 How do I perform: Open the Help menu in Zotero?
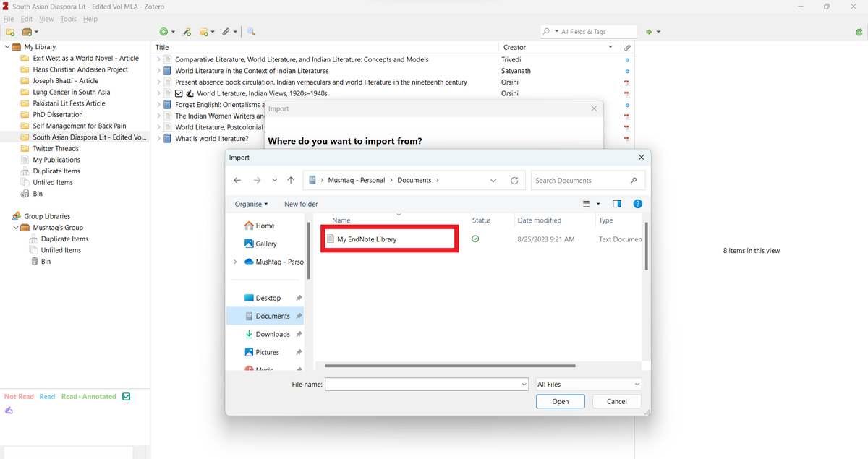point(90,19)
